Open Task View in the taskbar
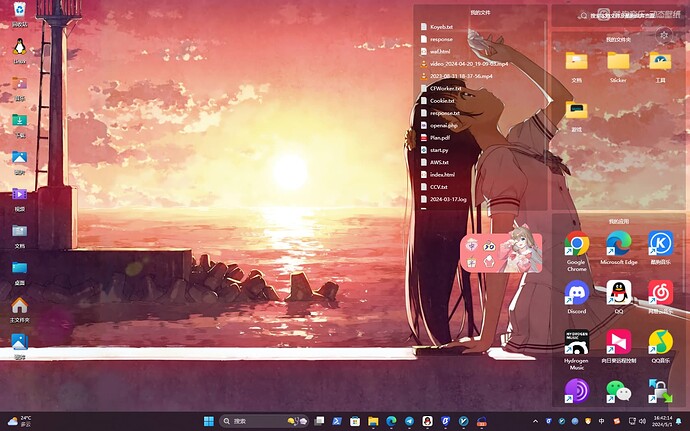This screenshot has width=690, height=431. click(x=319, y=421)
